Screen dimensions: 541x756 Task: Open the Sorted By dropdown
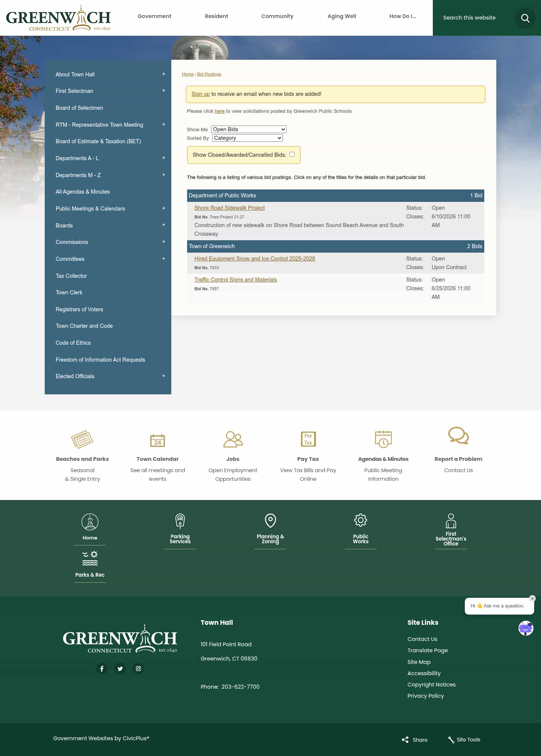(247, 138)
